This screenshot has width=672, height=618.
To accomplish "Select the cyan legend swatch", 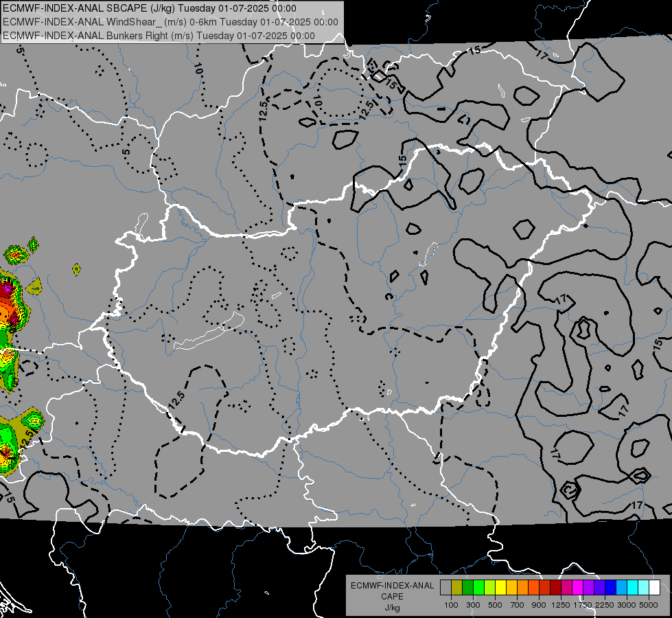I will (633, 587).
